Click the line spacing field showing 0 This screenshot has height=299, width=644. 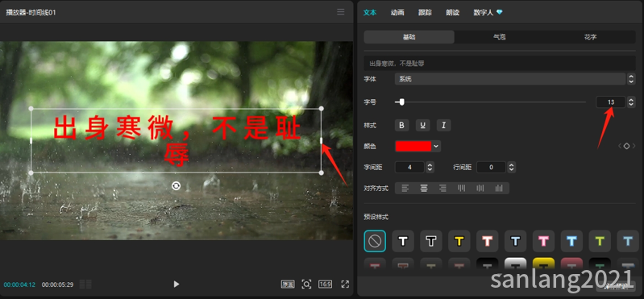491,167
